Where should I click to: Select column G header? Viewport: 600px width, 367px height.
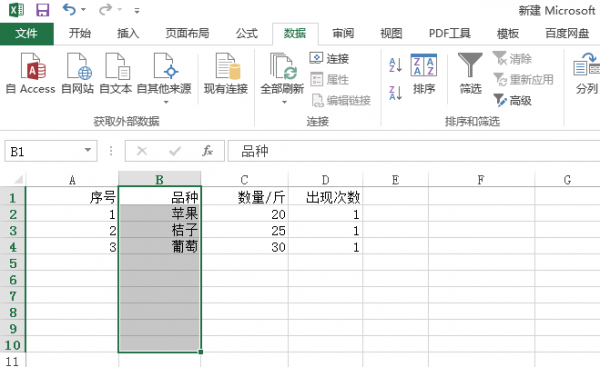coord(567,179)
